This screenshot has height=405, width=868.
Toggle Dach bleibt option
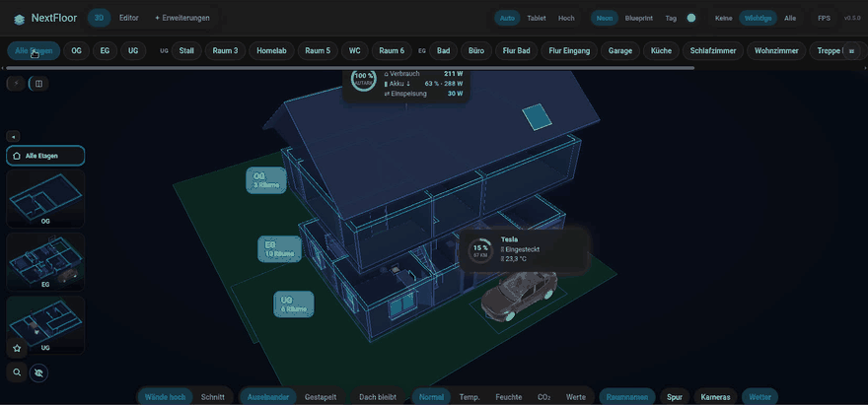(x=378, y=397)
